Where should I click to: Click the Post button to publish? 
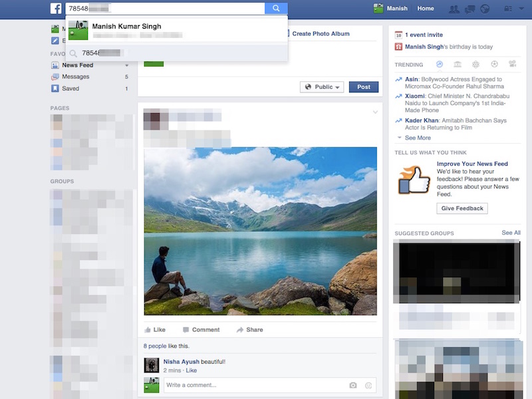point(364,86)
